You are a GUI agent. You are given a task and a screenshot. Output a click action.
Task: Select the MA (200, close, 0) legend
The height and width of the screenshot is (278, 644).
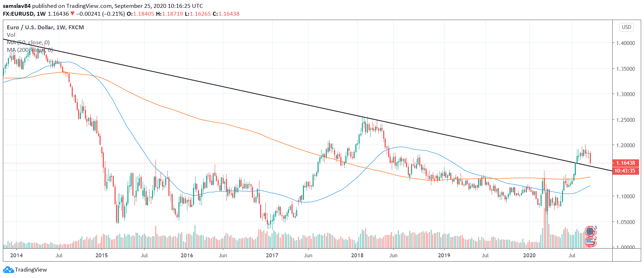click(30, 50)
